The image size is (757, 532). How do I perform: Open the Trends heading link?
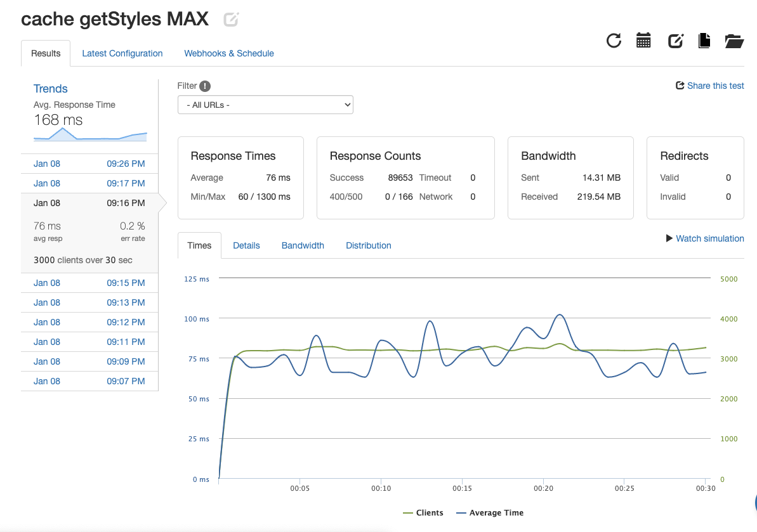coord(50,89)
